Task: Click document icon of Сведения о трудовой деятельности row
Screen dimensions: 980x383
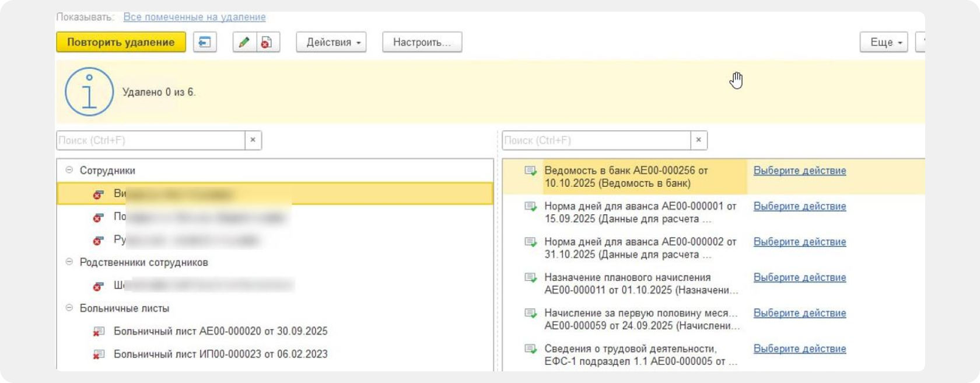Action: pos(530,349)
